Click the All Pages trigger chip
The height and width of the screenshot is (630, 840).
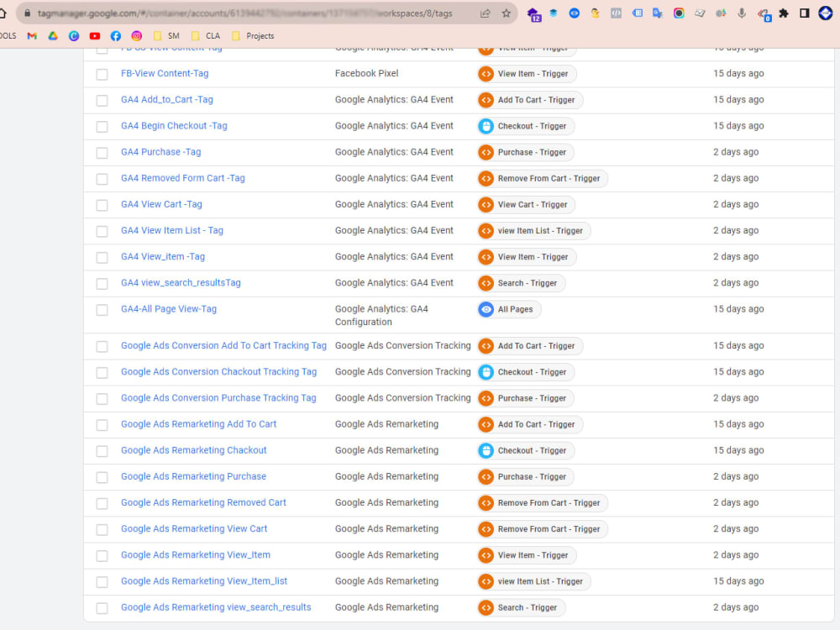[509, 309]
